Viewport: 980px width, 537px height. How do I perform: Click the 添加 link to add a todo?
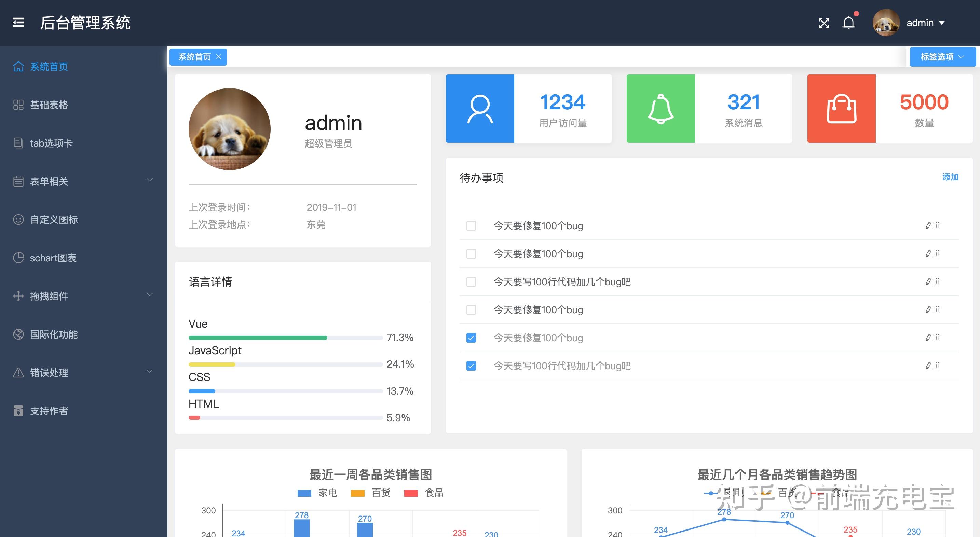[x=950, y=177]
